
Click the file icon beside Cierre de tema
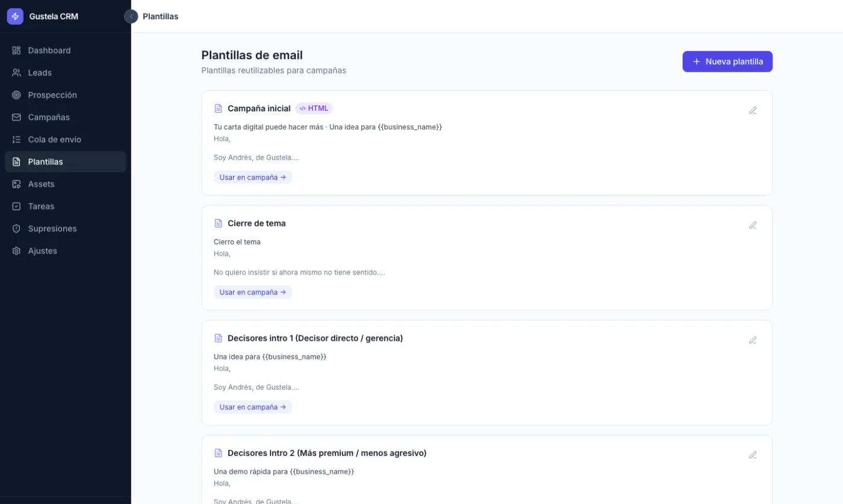pyautogui.click(x=219, y=223)
